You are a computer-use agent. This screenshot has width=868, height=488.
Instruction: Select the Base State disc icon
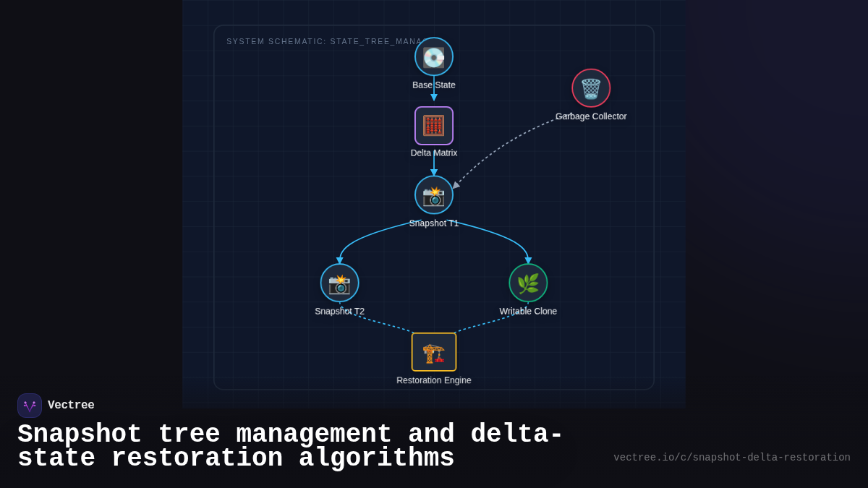tap(433, 56)
